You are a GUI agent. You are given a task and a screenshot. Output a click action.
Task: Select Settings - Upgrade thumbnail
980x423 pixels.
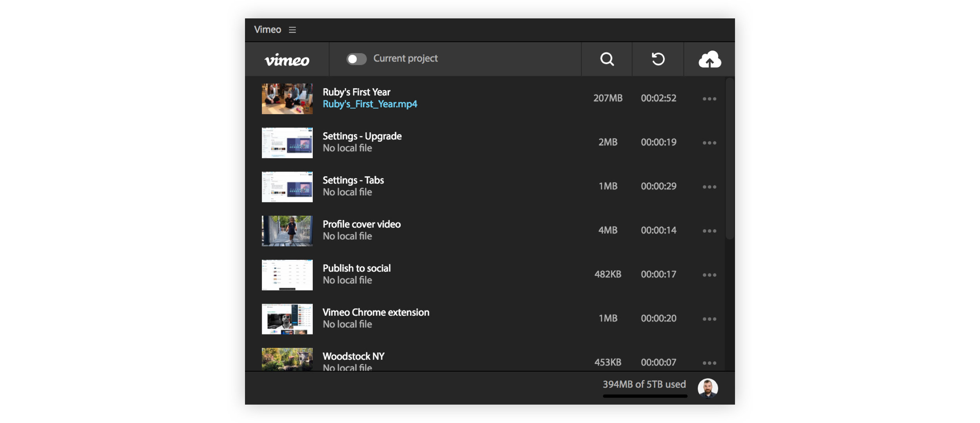click(287, 142)
